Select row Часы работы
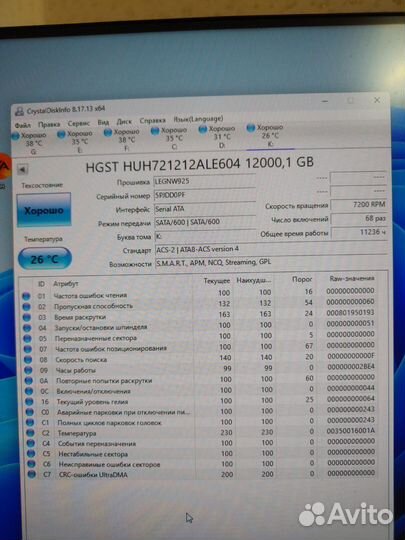This screenshot has height=540, width=405. tap(200, 368)
